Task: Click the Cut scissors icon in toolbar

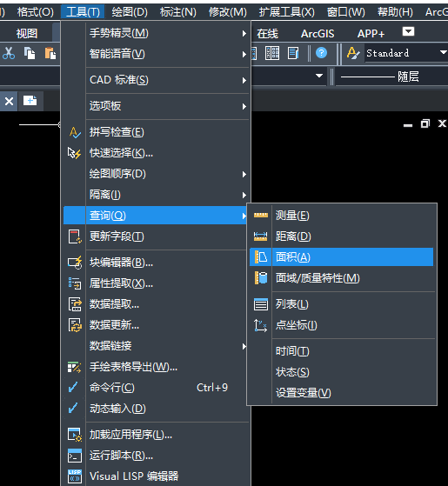Action: pyautogui.click(x=9, y=53)
